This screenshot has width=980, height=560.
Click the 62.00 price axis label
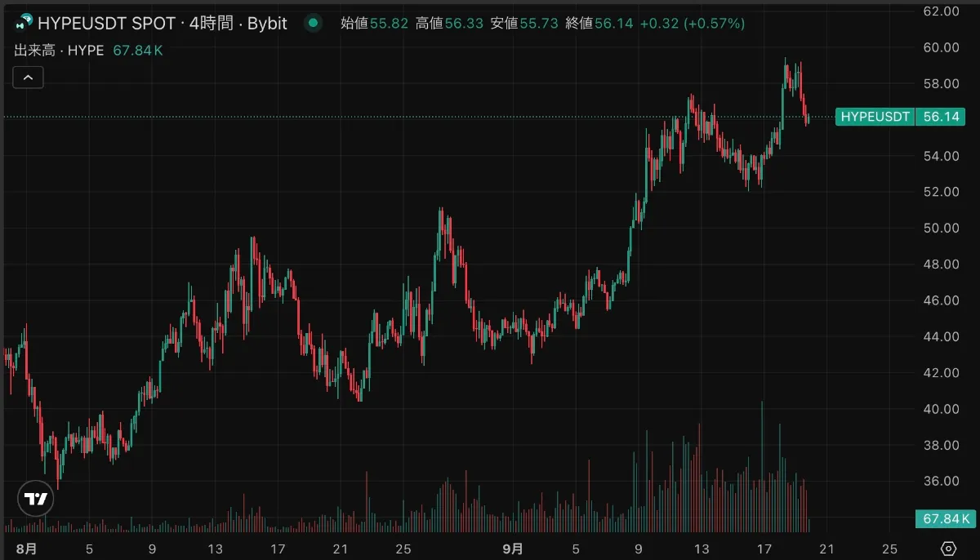pyautogui.click(x=940, y=11)
